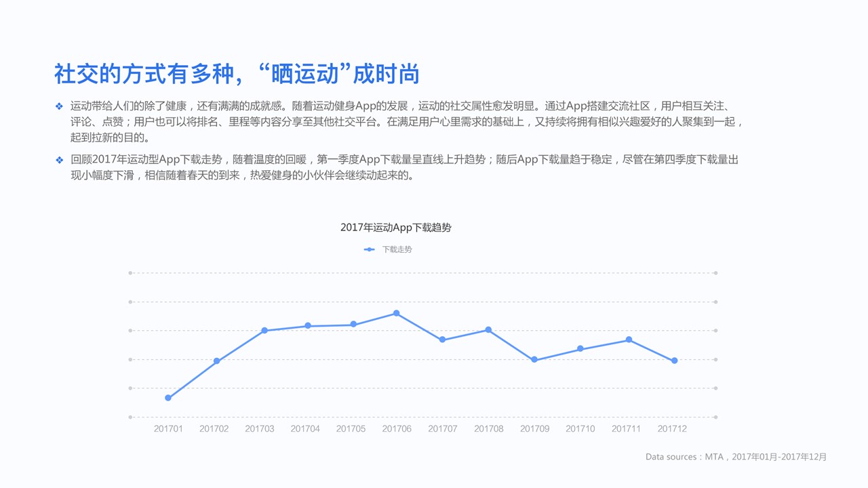868x488 pixels.
Task: Click the data point for 201709
Action: pos(534,360)
